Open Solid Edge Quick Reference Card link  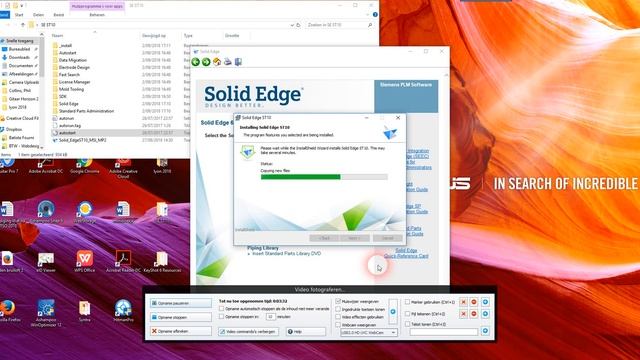coord(406,253)
